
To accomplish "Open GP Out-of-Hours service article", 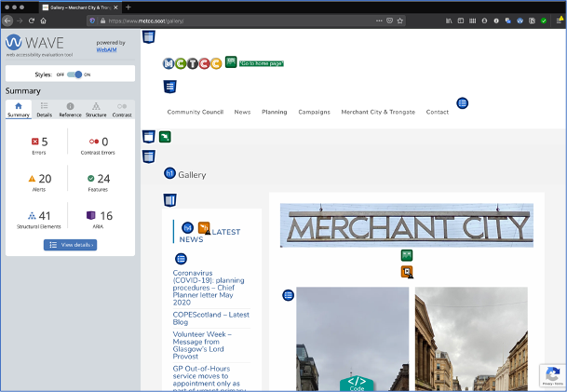I will point(207,379).
